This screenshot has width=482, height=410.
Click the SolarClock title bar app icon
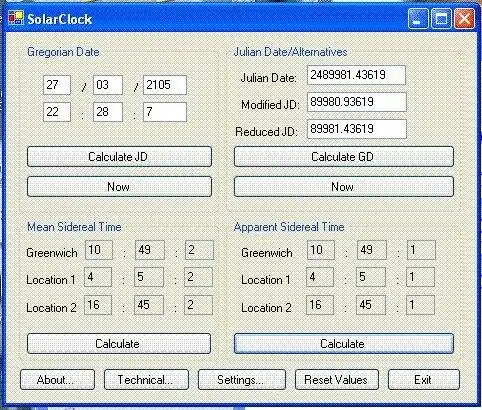click(16, 18)
